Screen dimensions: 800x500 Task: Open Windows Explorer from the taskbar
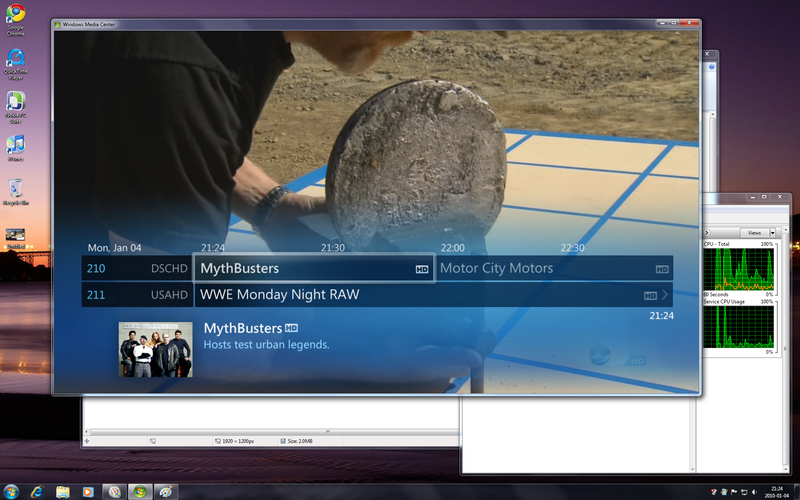(62, 492)
